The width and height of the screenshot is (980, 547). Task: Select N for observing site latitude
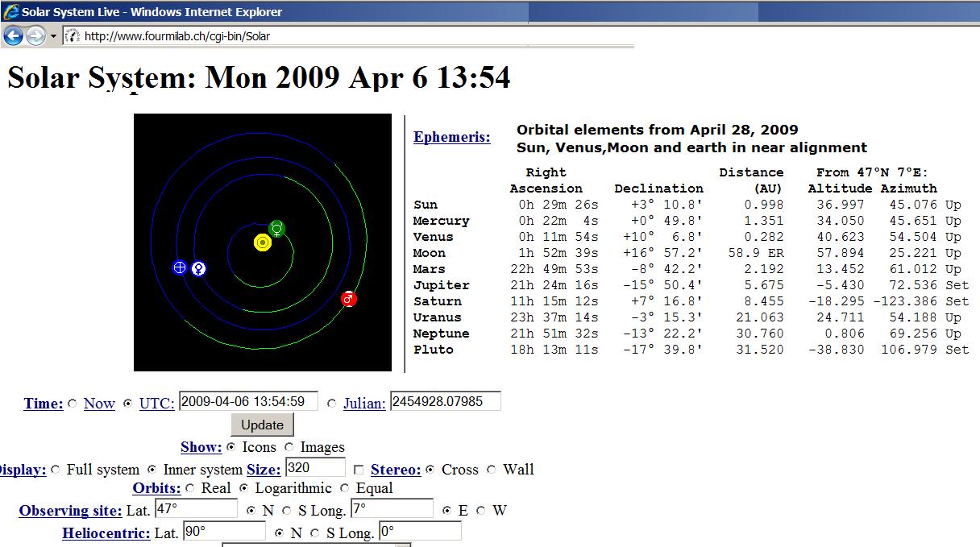[251, 511]
